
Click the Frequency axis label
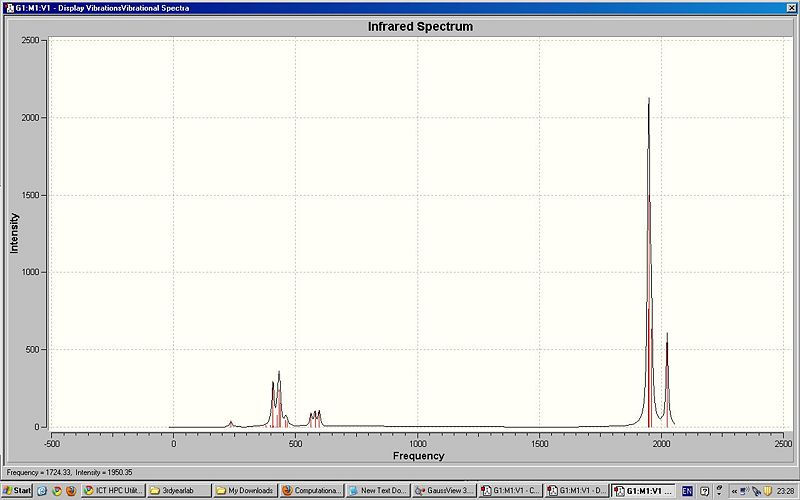pos(418,456)
